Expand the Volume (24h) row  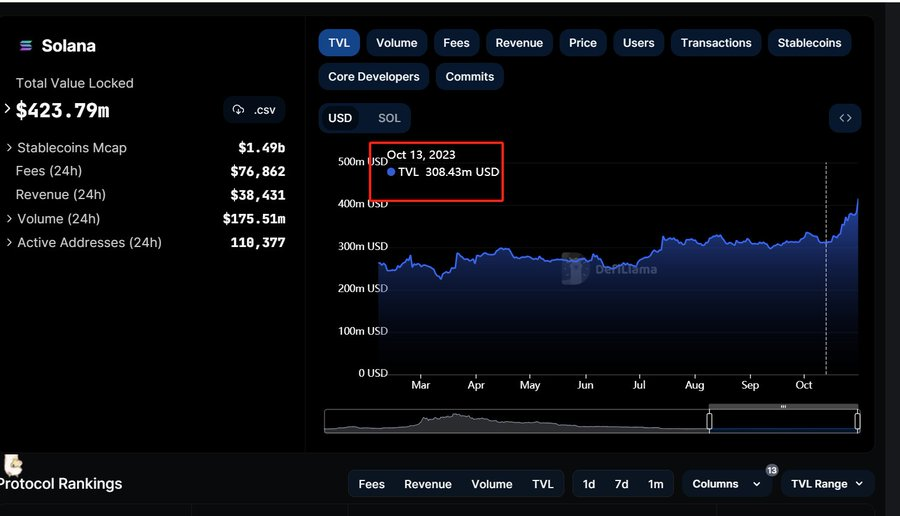9,219
